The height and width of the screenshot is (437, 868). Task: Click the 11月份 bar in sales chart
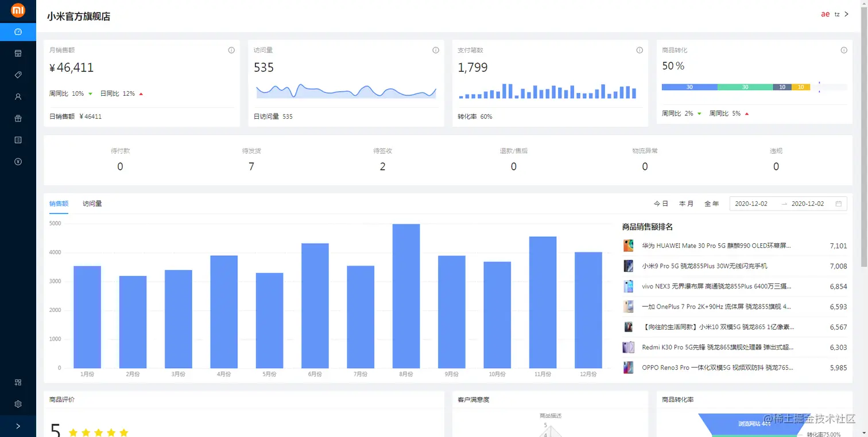[542, 302]
